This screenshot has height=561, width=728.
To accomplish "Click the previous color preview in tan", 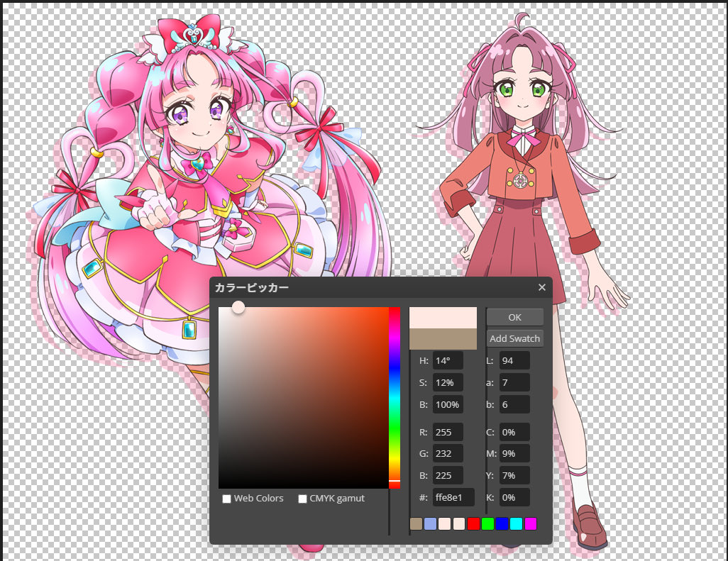I will [443, 339].
